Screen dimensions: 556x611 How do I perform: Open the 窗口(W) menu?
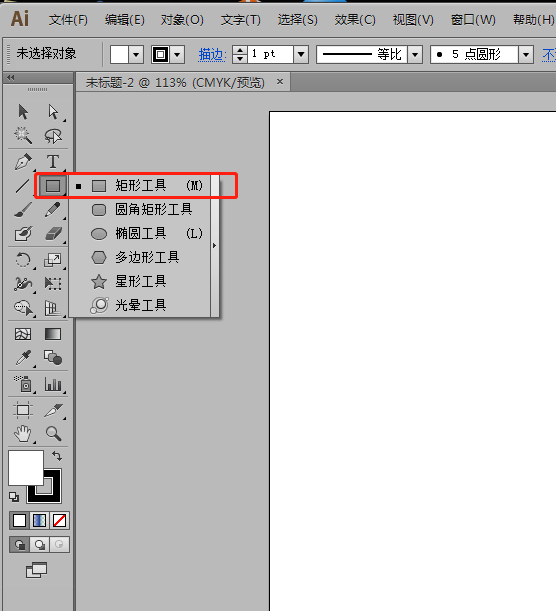473,19
